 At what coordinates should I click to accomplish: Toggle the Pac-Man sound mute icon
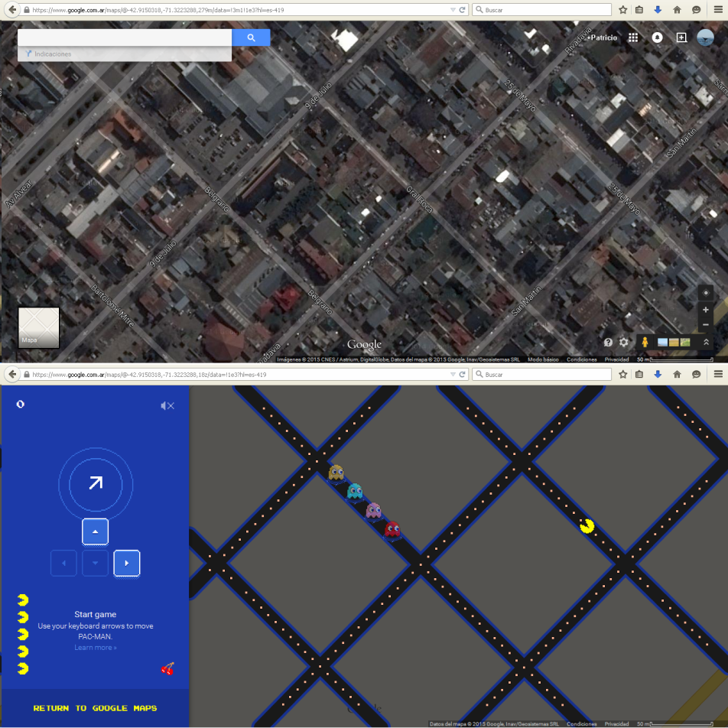click(167, 406)
